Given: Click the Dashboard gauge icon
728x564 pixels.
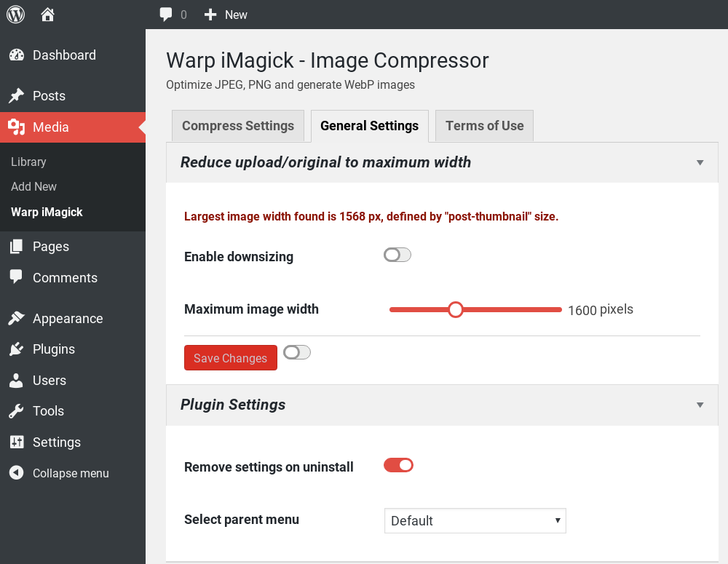Looking at the screenshot, I should point(16,55).
